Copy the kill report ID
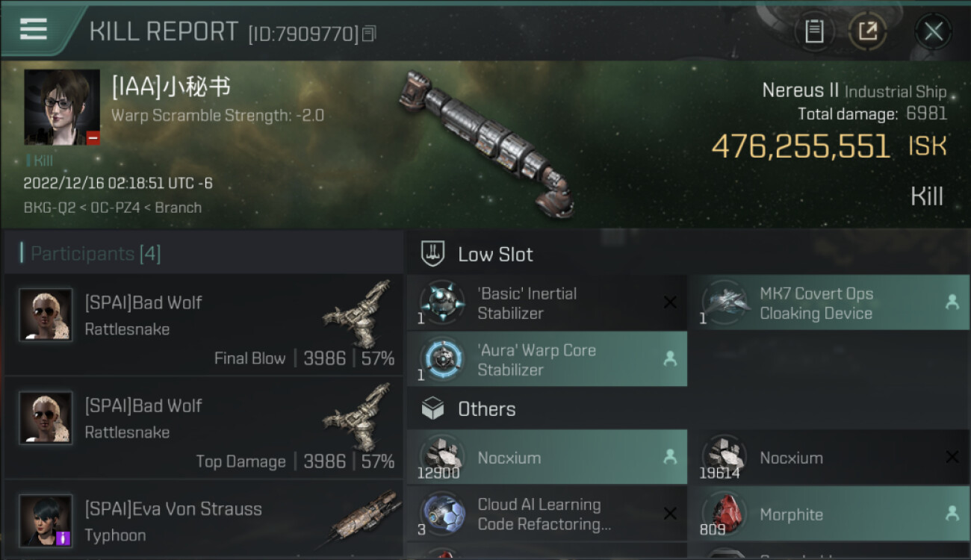This screenshot has height=560, width=971. [x=369, y=34]
